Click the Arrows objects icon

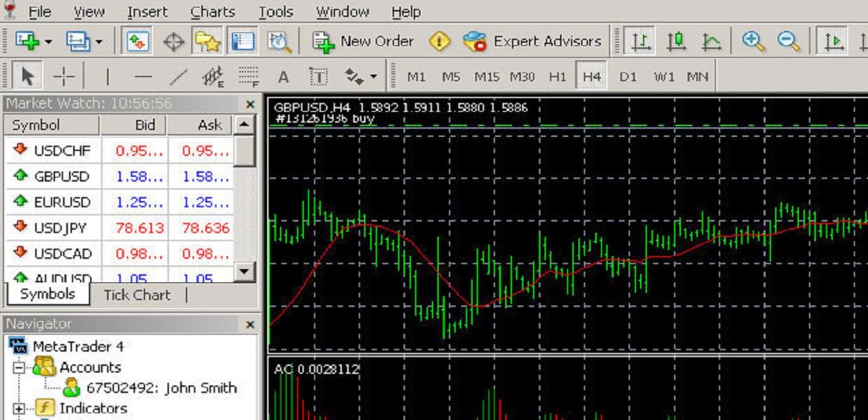pyautogui.click(x=354, y=77)
